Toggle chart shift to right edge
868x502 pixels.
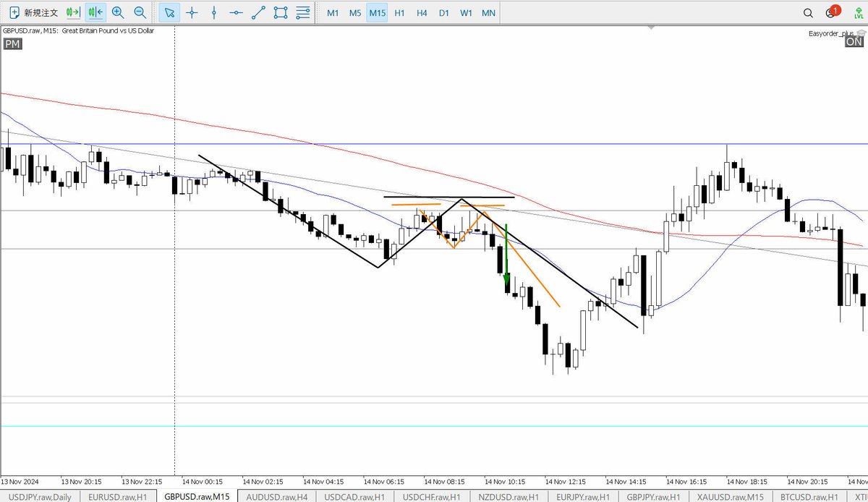coord(72,12)
